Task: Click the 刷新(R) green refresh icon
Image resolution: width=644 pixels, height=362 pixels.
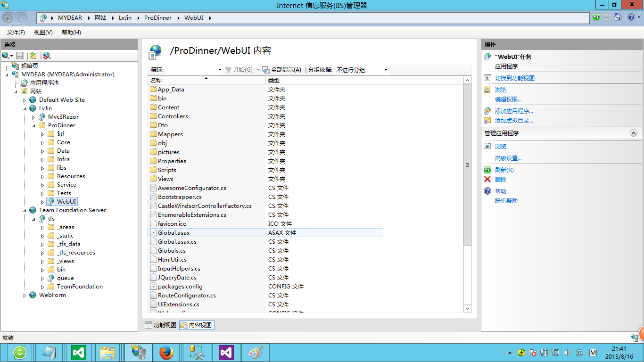Action: click(487, 170)
